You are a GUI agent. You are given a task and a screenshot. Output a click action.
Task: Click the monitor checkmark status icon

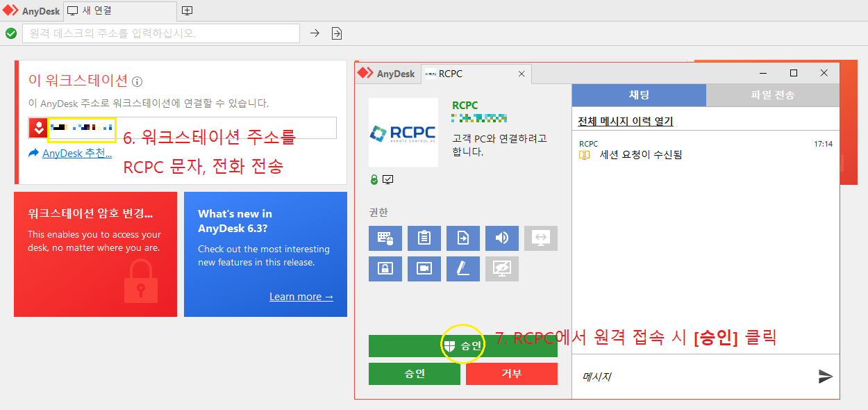[x=388, y=180]
